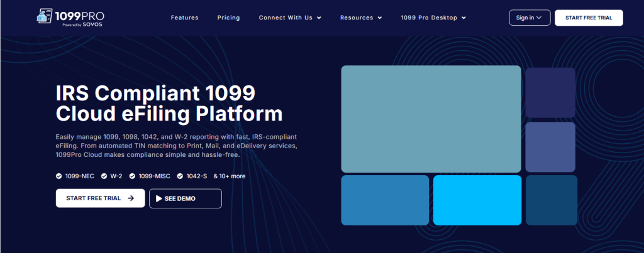The image size is (644, 253).
Task: Click the play icon in See Demo
Action: 159,198
